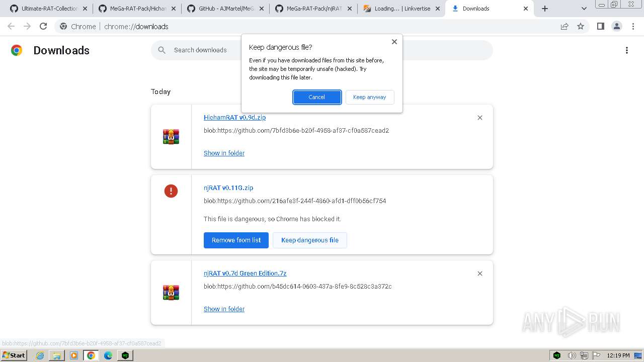
Task: Show HichamRAT v0.9d.zip in folder
Action: click(224, 153)
